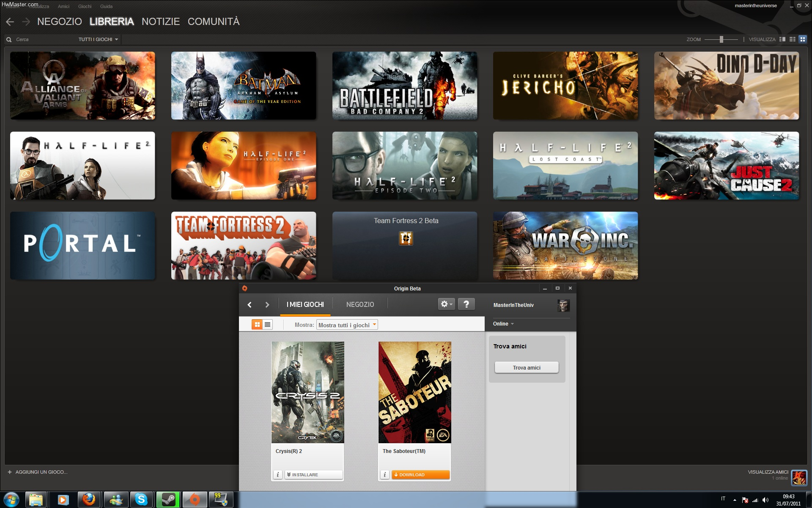Select Half-Life 2 Episode Two tile
The width and height of the screenshot is (812, 508).
[x=405, y=166]
